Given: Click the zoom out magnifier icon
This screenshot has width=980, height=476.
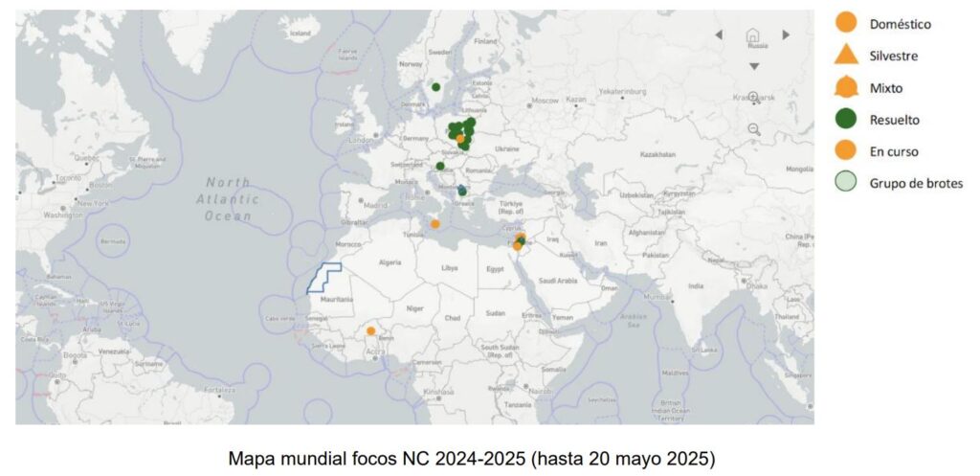Looking at the screenshot, I should [754, 128].
